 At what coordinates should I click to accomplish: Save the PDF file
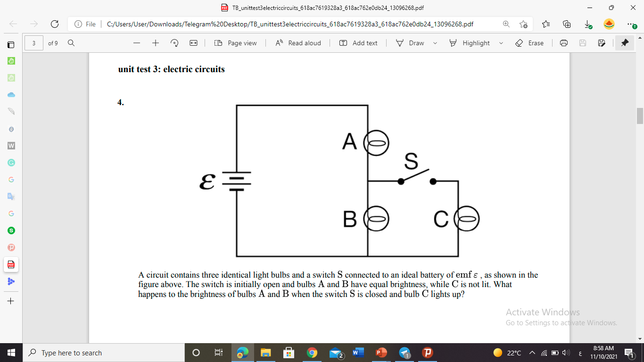(x=583, y=43)
